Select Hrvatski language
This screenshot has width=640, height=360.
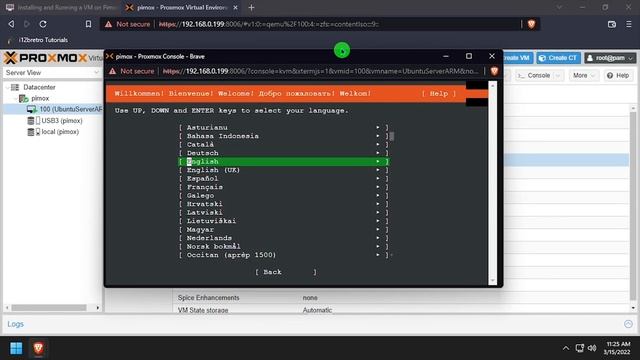pos(284,204)
